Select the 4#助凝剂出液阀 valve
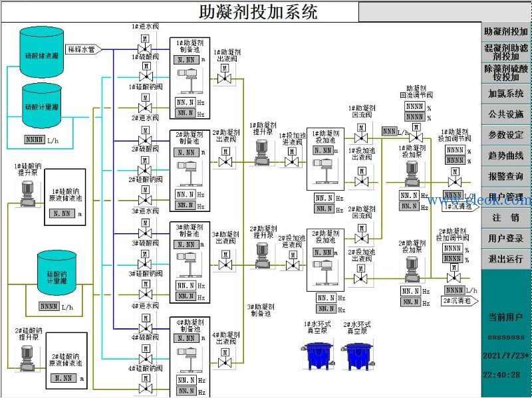Viewport: 532px width, 398px height. click(x=225, y=359)
